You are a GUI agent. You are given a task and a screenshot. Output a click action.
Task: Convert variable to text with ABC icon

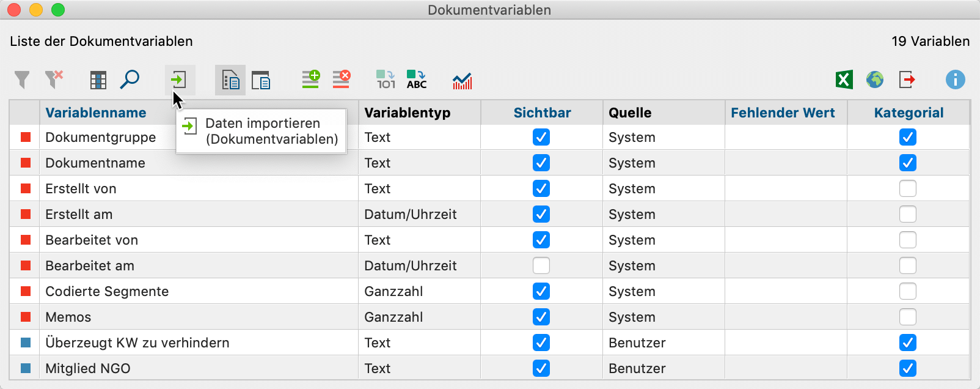(x=417, y=80)
